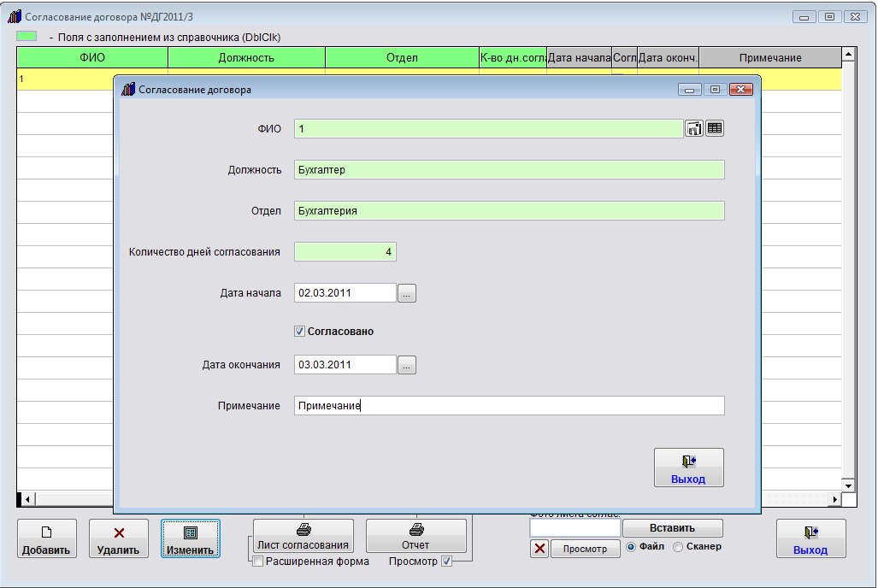Click the Примечание column header
Screen dimensions: 878x588
coord(770,57)
